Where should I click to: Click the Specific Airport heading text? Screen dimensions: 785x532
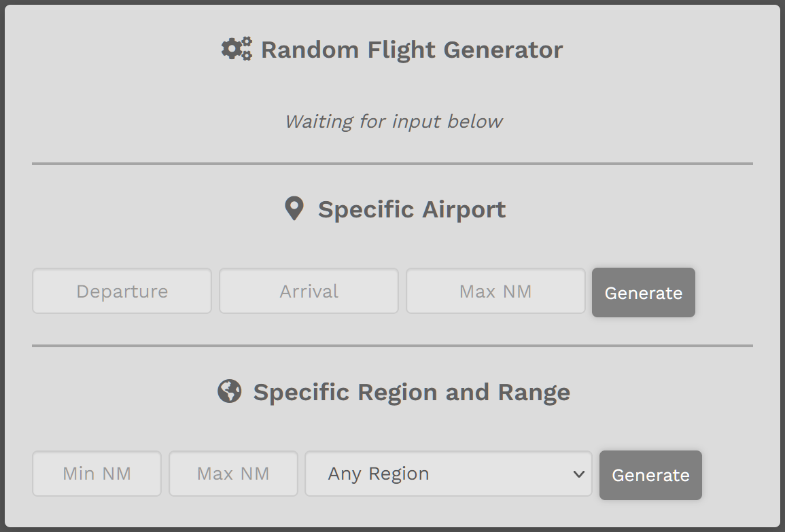point(412,209)
